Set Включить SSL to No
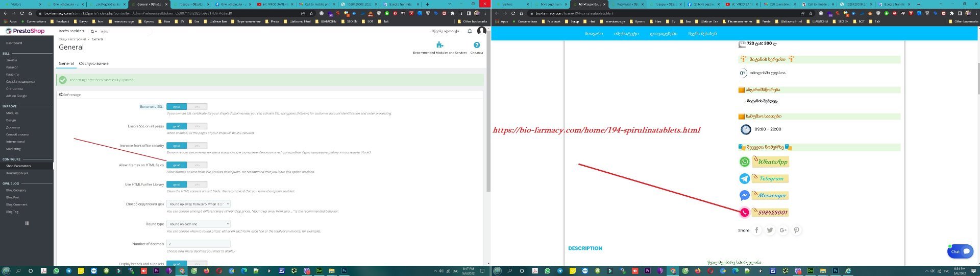The image size is (980, 276). tap(197, 106)
